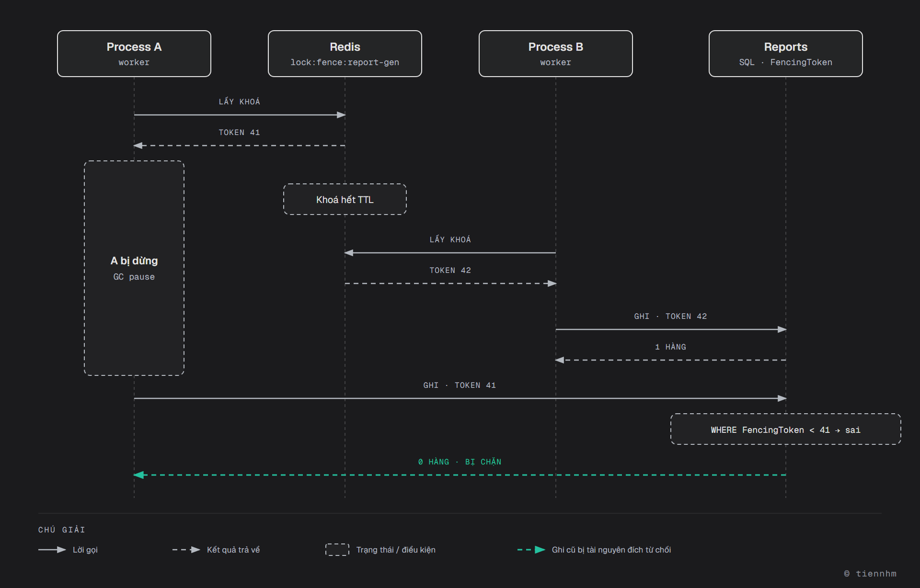Select the Process B worker box
This screenshot has height=588, width=920.
556,54
